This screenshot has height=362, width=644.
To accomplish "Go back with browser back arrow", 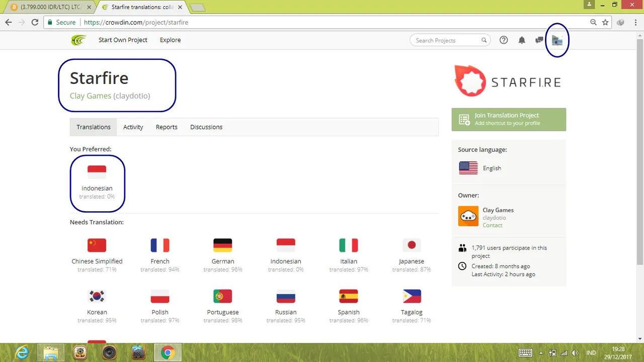I will (x=9, y=22).
